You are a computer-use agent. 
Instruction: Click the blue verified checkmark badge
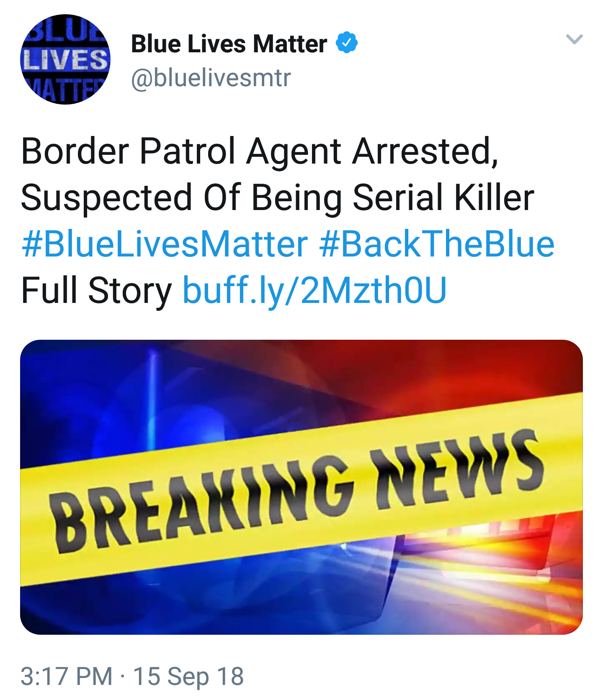coord(347,42)
